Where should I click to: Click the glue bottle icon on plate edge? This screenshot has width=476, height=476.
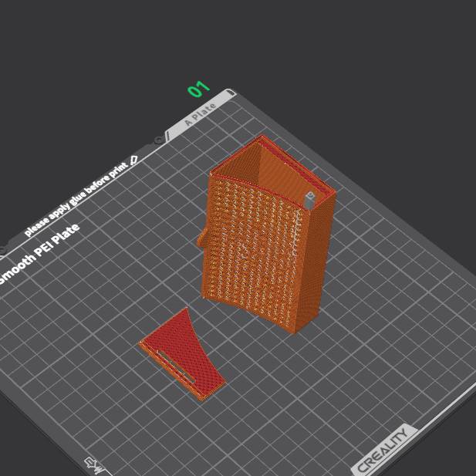tap(134, 160)
